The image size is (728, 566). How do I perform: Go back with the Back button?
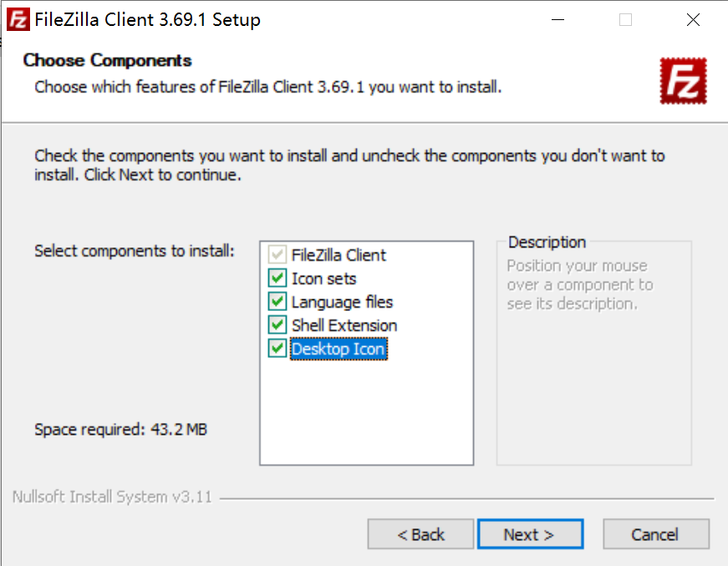(x=420, y=534)
